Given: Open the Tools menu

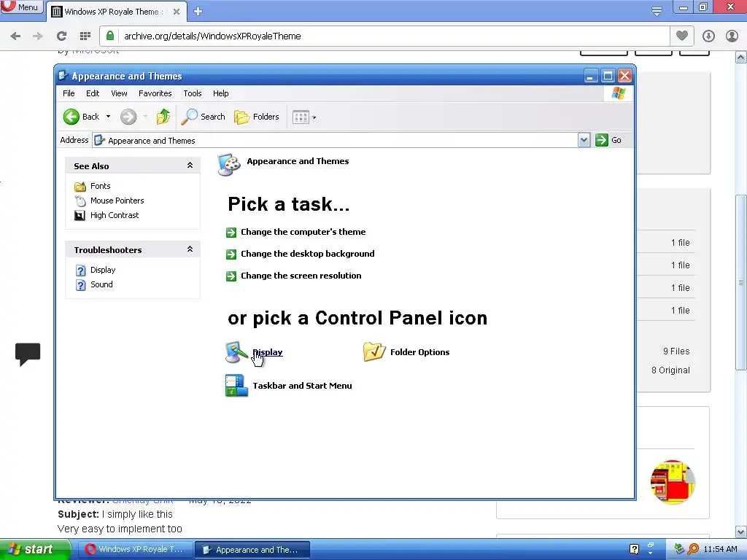Looking at the screenshot, I should [x=193, y=93].
